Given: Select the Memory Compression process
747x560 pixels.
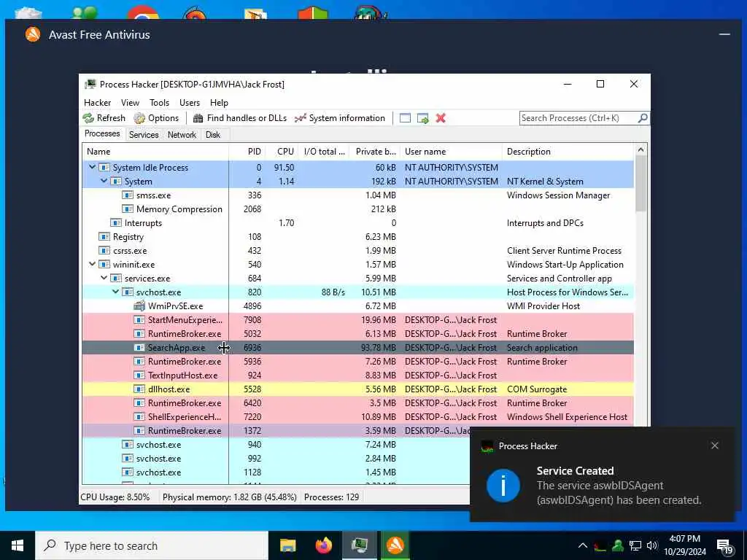Looking at the screenshot, I should tap(357, 209).
